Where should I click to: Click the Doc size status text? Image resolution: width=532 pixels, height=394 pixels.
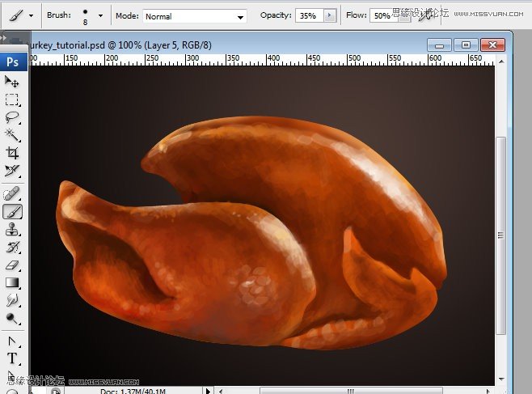(133, 391)
